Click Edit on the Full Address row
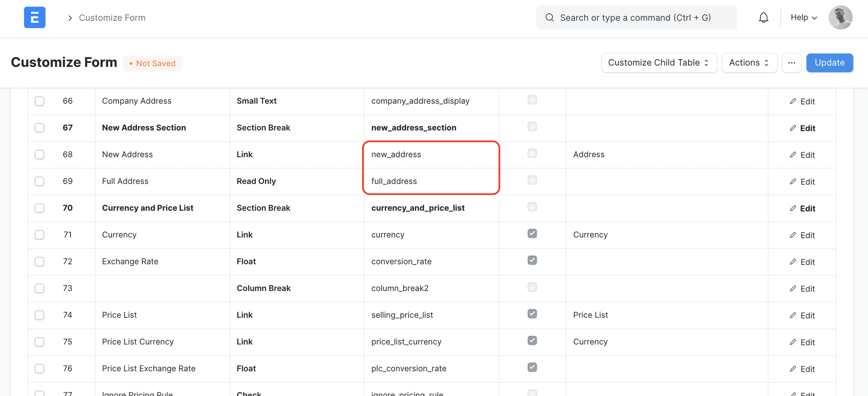Screen dimensions: 868x396 click(x=802, y=182)
